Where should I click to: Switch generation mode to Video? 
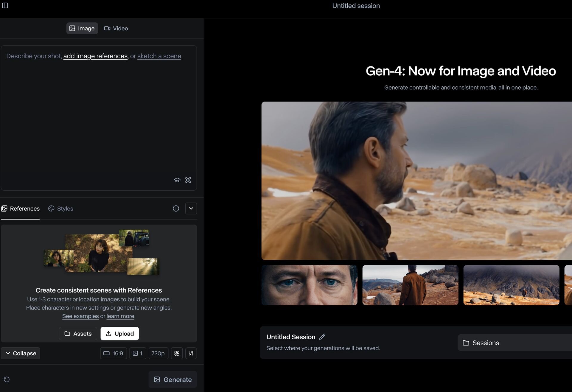click(116, 28)
